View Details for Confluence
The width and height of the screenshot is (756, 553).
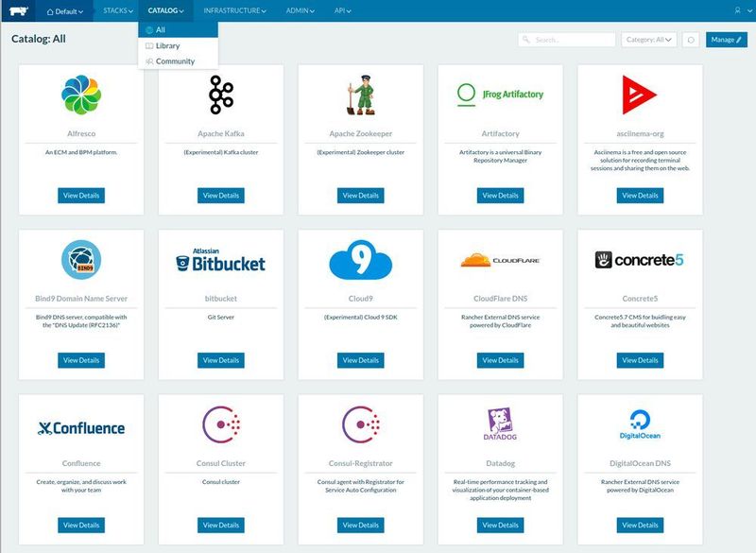(x=81, y=525)
